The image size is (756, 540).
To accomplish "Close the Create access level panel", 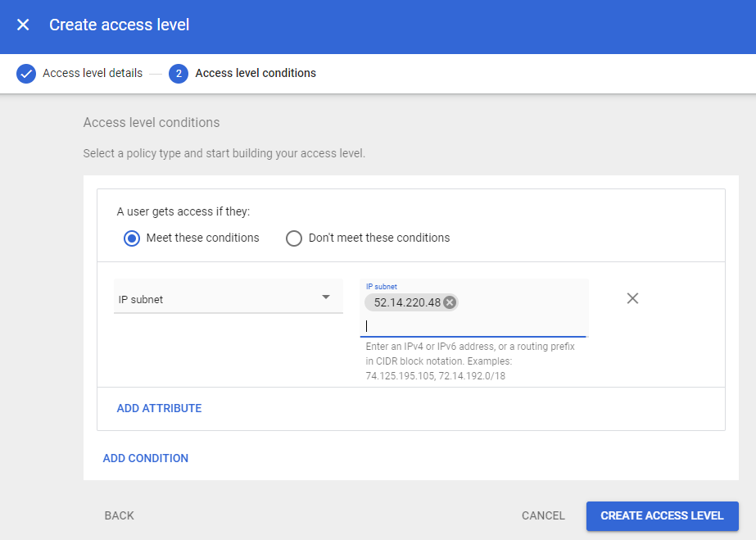I will (x=23, y=25).
